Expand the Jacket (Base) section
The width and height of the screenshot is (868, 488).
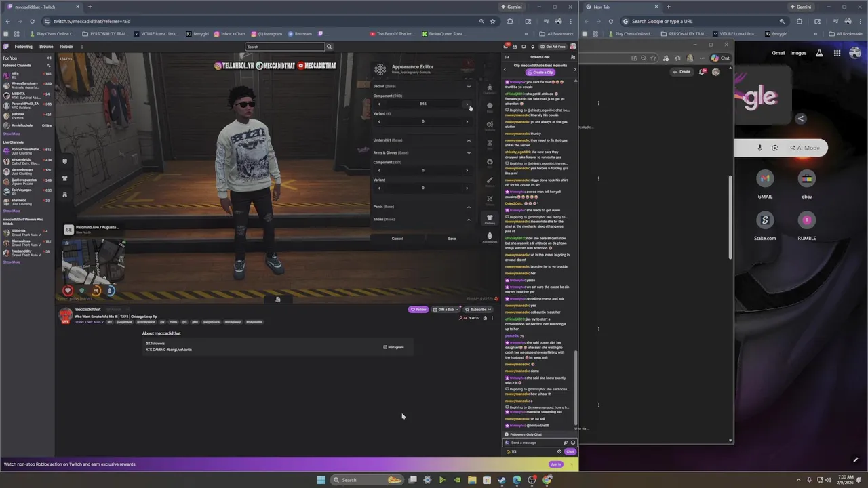click(469, 86)
